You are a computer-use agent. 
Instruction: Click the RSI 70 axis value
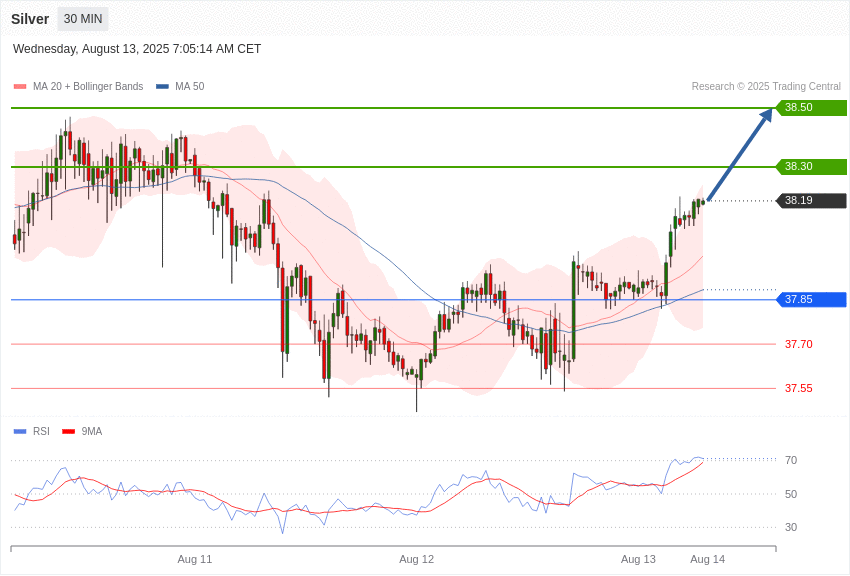pos(791,460)
